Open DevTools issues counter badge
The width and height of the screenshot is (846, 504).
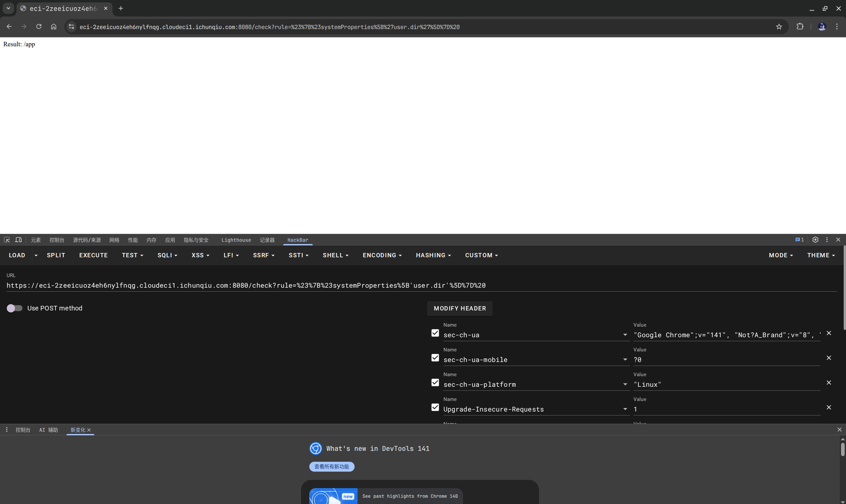pos(799,240)
